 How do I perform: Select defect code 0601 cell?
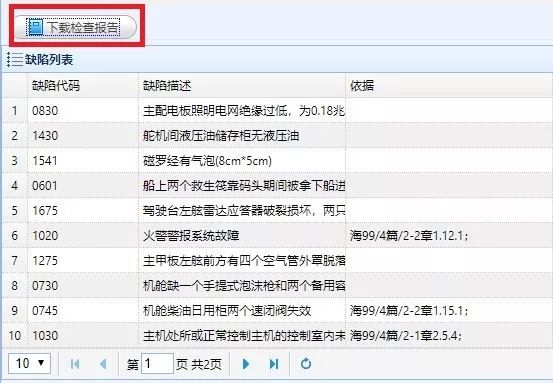pos(83,186)
